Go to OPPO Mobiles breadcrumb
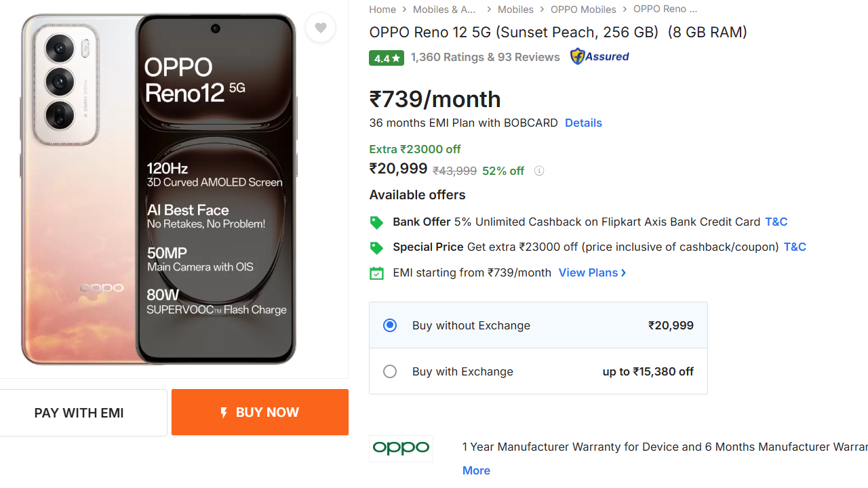This screenshot has width=868, height=488. tap(583, 9)
